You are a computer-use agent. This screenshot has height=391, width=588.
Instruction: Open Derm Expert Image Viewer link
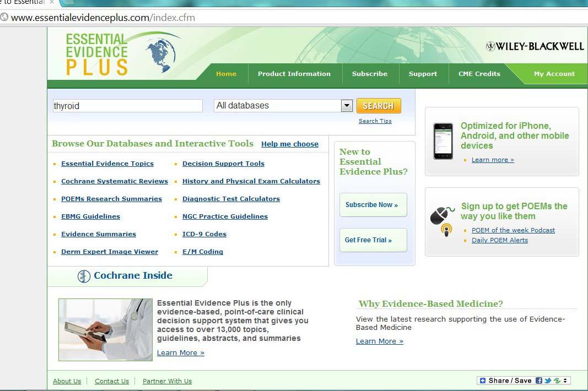pyautogui.click(x=110, y=252)
